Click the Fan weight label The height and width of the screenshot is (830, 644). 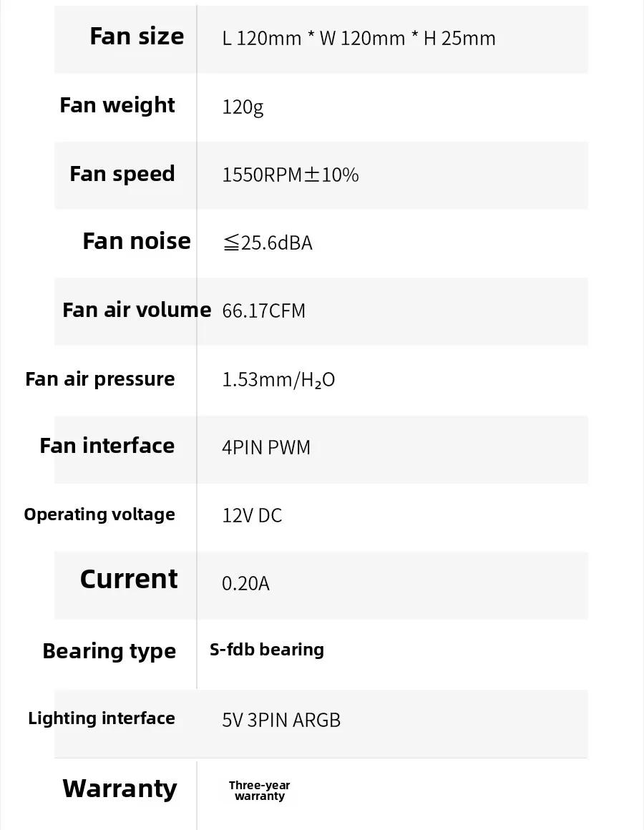tap(117, 105)
